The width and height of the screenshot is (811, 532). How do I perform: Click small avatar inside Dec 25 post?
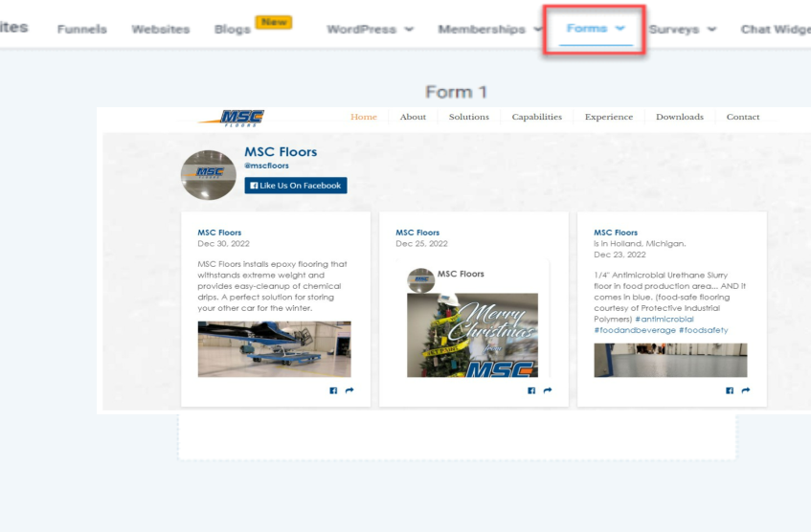[x=421, y=280]
